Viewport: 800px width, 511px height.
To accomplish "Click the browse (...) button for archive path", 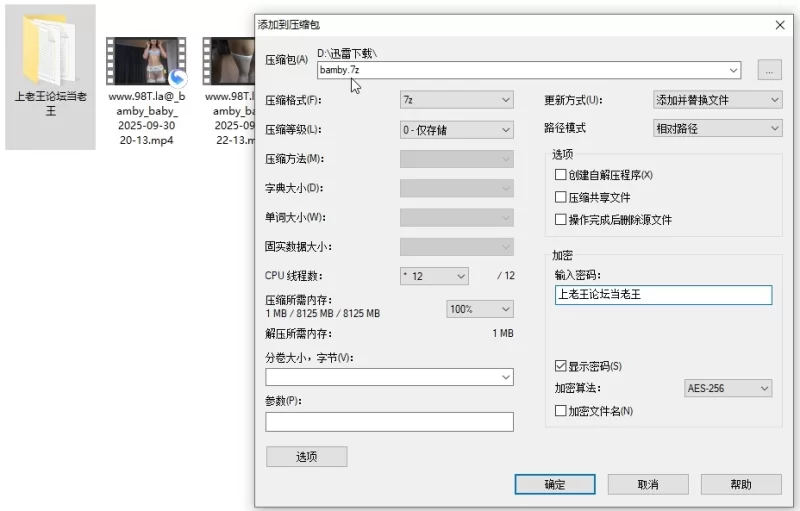I will pyautogui.click(x=769, y=70).
